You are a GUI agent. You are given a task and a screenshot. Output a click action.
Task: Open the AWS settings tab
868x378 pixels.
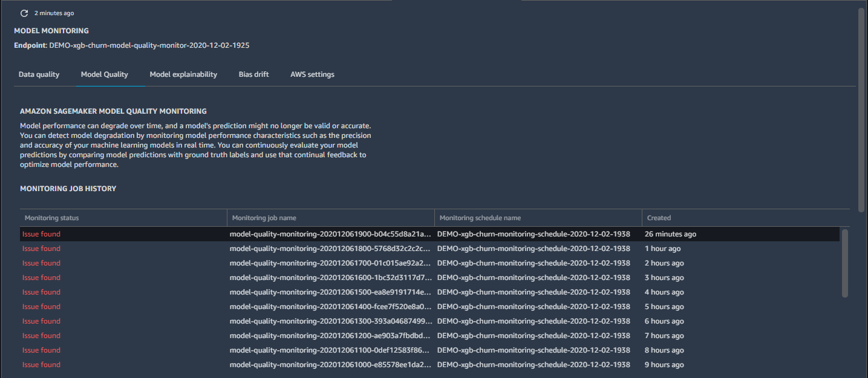click(x=312, y=74)
